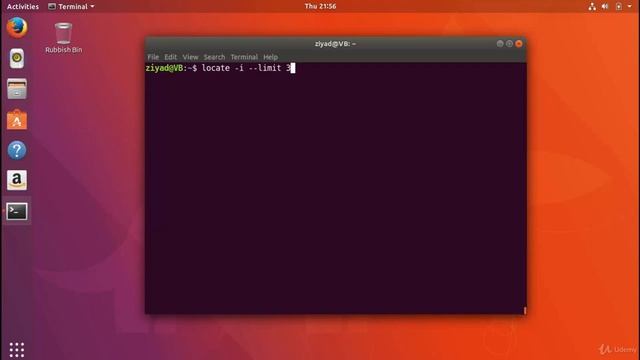The width and height of the screenshot is (640, 360).
Task: Open the Files manager dock icon
Action: pyautogui.click(x=17, y=89)
